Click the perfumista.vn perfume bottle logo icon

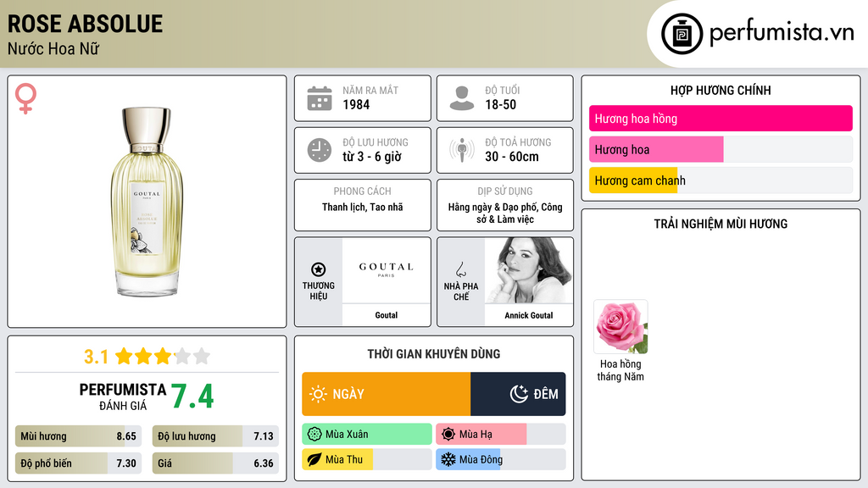682,34
